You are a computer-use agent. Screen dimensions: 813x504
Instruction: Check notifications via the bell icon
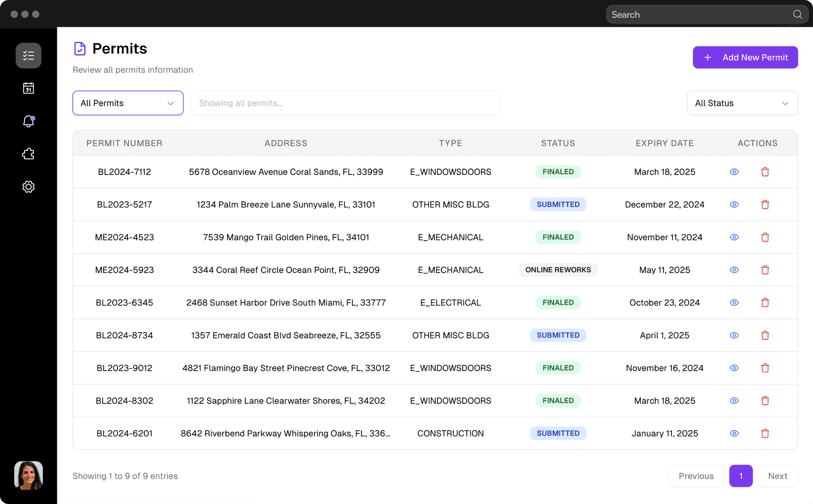pos(28,121)
